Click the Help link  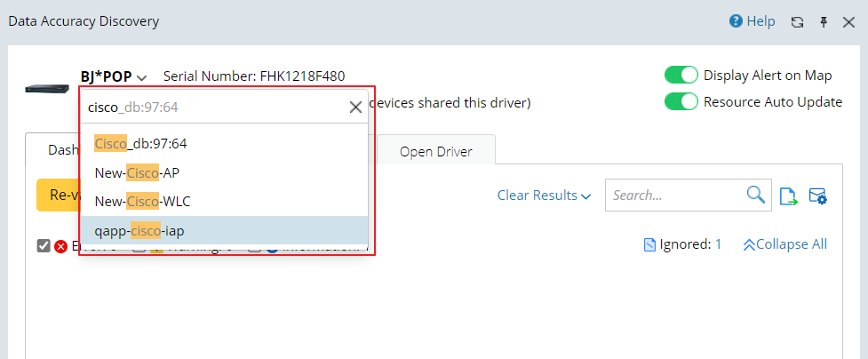coord(760,21)
